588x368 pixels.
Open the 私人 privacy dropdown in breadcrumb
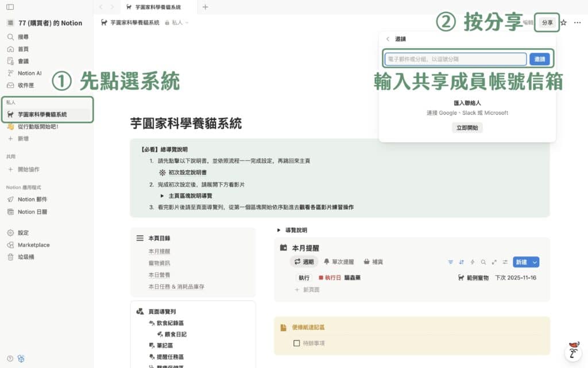(176, 23)
